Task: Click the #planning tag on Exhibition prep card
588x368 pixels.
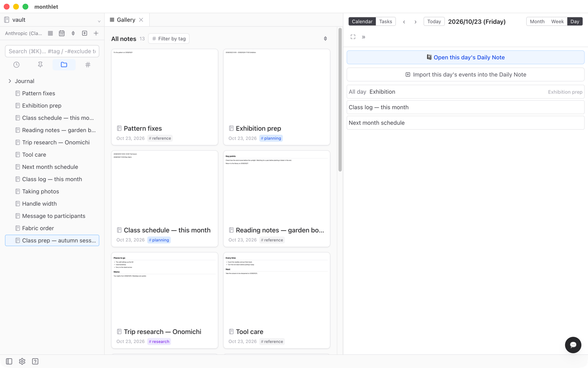Action: pyautogui.click(x=271, y=138)
